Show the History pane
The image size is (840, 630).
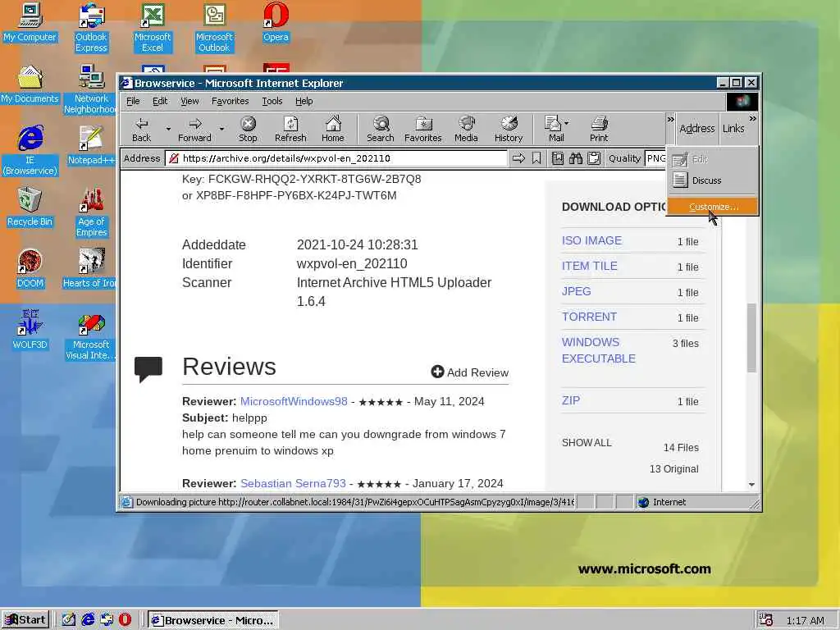(509, 129)
